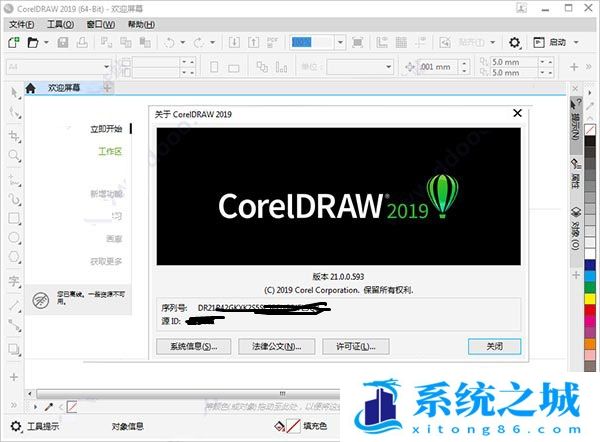600x442 pixels.
Task: Click the nudge distance input field
Action: (x=438, y=67)
